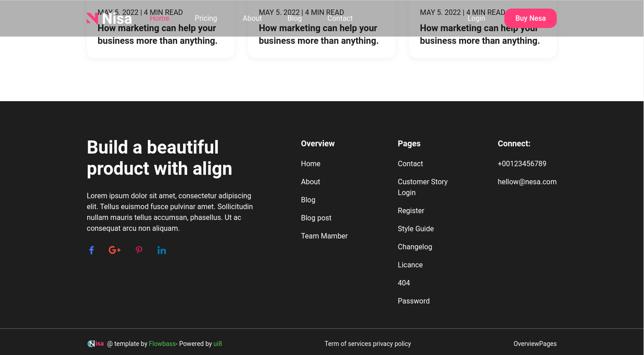This screenshot has width=644, height=355.
Task: Select Home in the navigation bar
Action: 160,18
